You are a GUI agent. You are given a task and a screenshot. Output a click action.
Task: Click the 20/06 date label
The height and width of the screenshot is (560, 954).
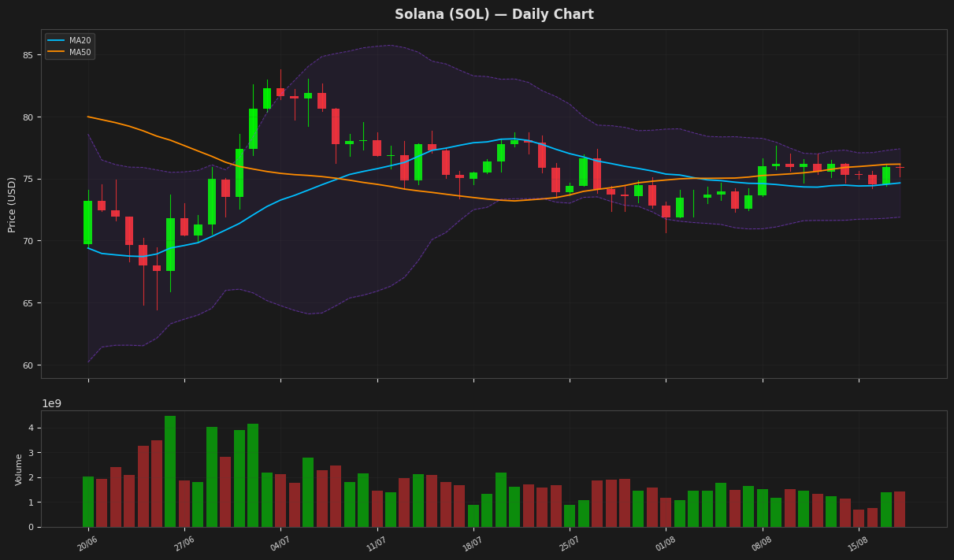88,544
